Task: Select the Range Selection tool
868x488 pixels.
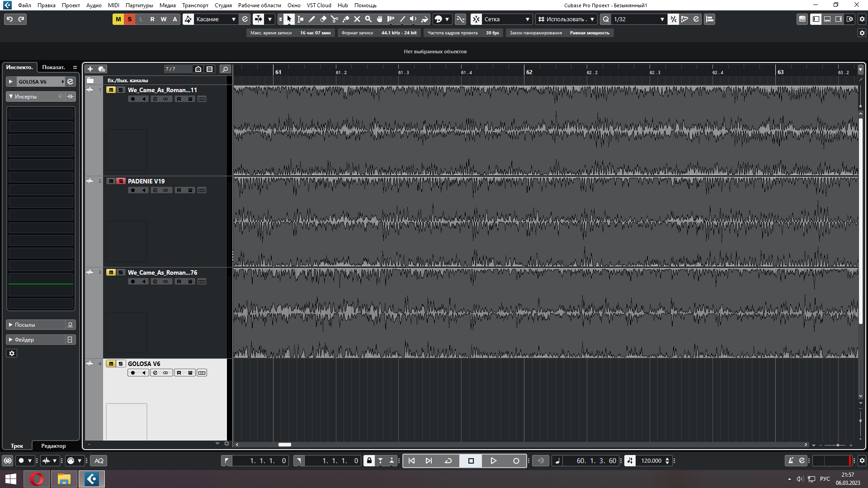Action: pyautogui.click(x=301, y=19)
